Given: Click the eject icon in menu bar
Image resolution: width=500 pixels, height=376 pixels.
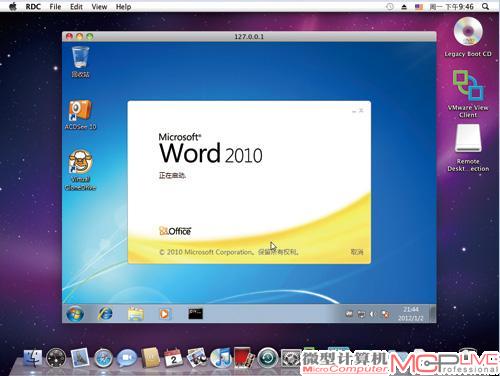Looking at the screenshot, I should (x=404, y=7).
